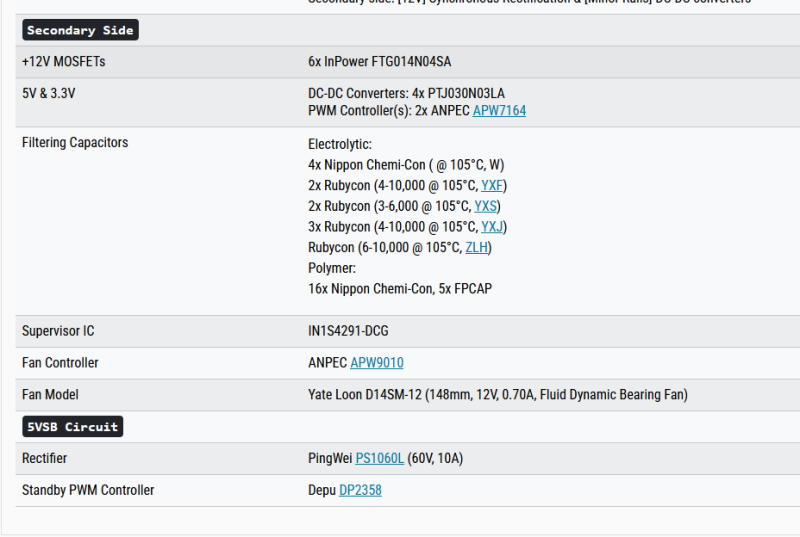Image resolution: width=800 pixels, height=537 pixels.
Task: Open the Rubycon YXS capacitor link
Action: (x=485, y=207)
